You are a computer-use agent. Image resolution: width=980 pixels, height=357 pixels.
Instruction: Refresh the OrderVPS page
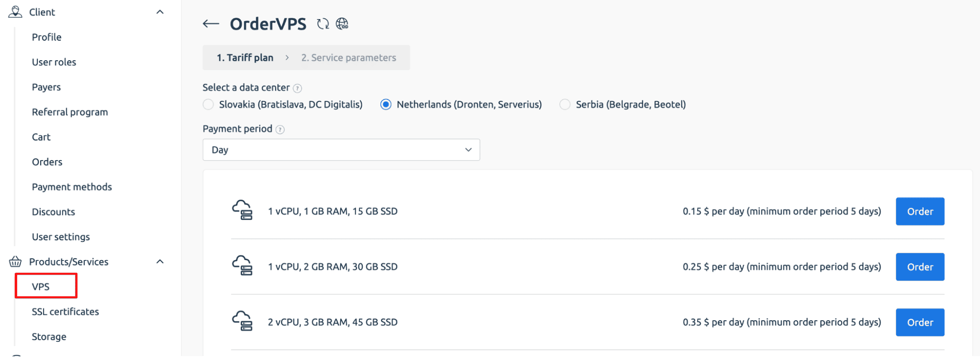tap(323, 23)
